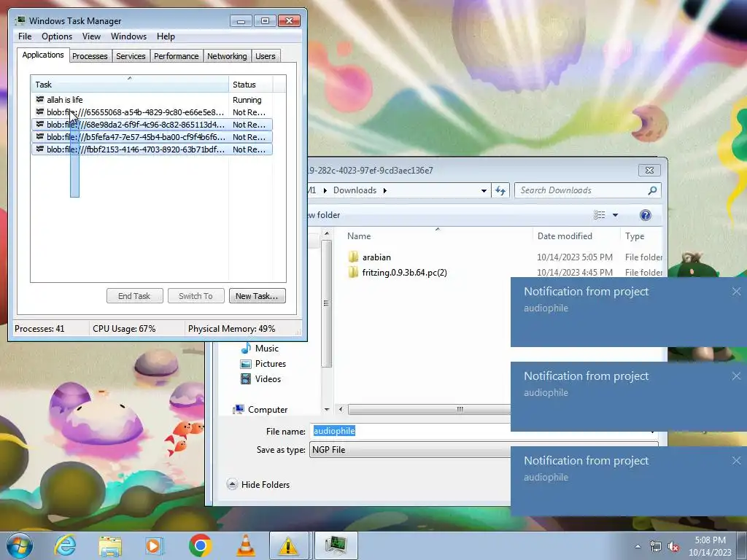
Task: Dismiss the middle audiophile notification
Action: (x=736, y=376)
